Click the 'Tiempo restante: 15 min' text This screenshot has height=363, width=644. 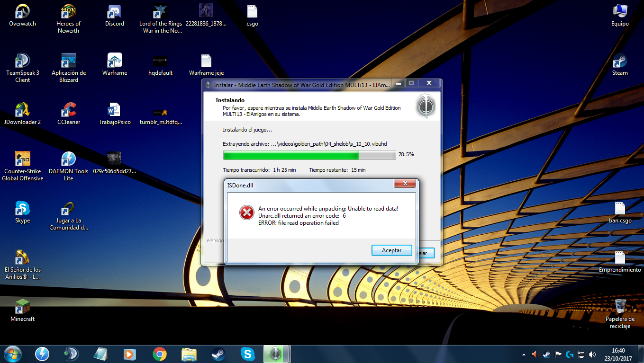tap(337, 170)
